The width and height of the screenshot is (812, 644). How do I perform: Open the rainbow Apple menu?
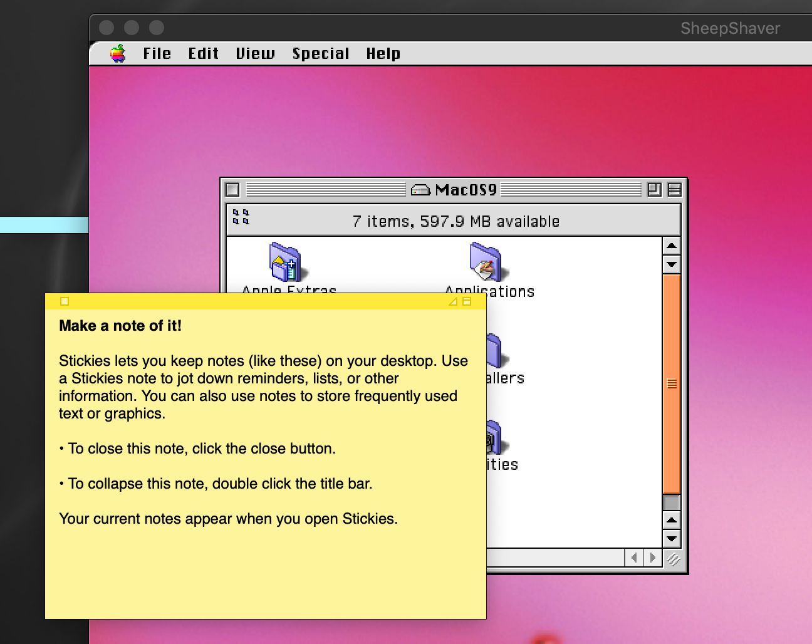(117, 53)
